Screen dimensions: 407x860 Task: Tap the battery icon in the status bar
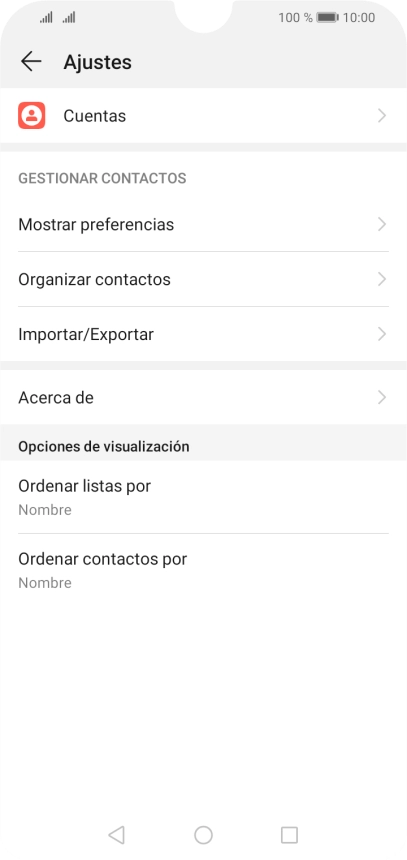(327, 18)
